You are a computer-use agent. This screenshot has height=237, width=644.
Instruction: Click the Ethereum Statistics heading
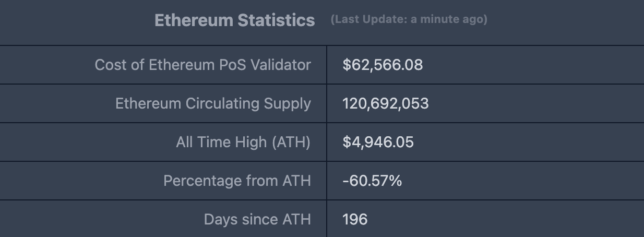234,20
